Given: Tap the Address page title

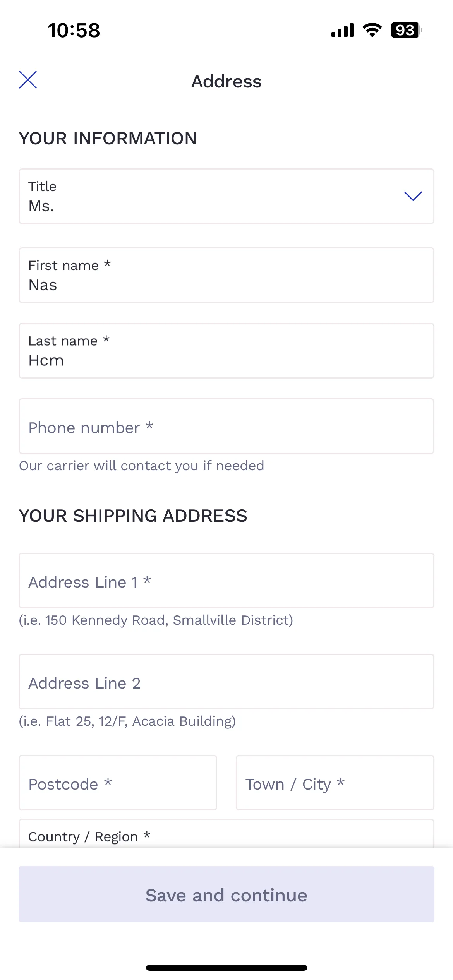Looking at the screenshot, I should tap(226, 81).
